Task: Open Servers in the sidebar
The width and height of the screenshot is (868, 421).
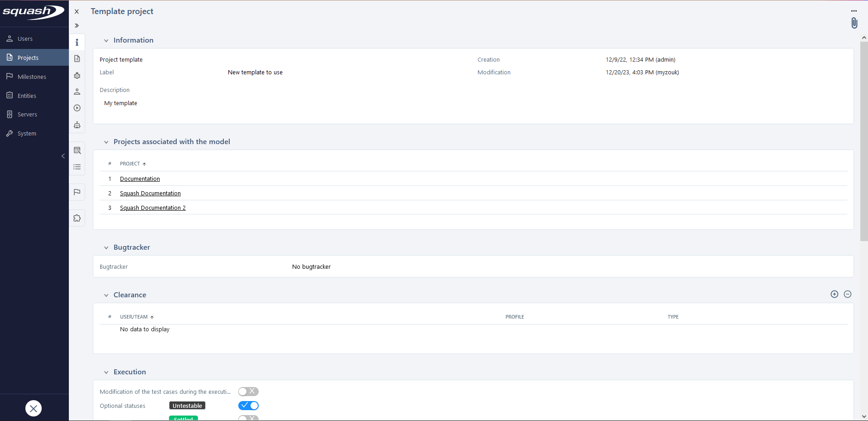Action: pyautogui.click(x=34, y=114)
